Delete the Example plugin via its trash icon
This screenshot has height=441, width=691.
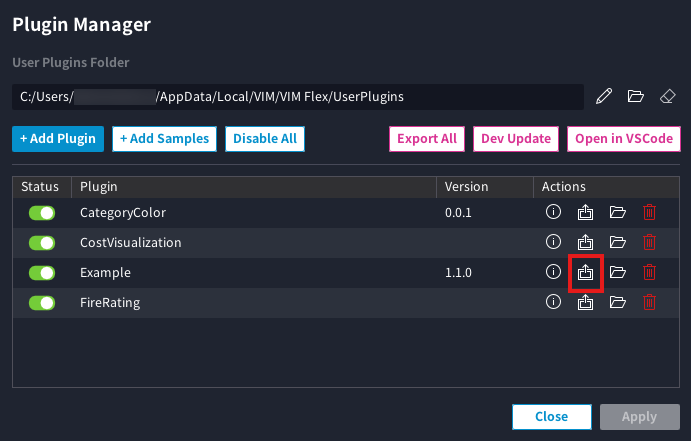point(649,272)
